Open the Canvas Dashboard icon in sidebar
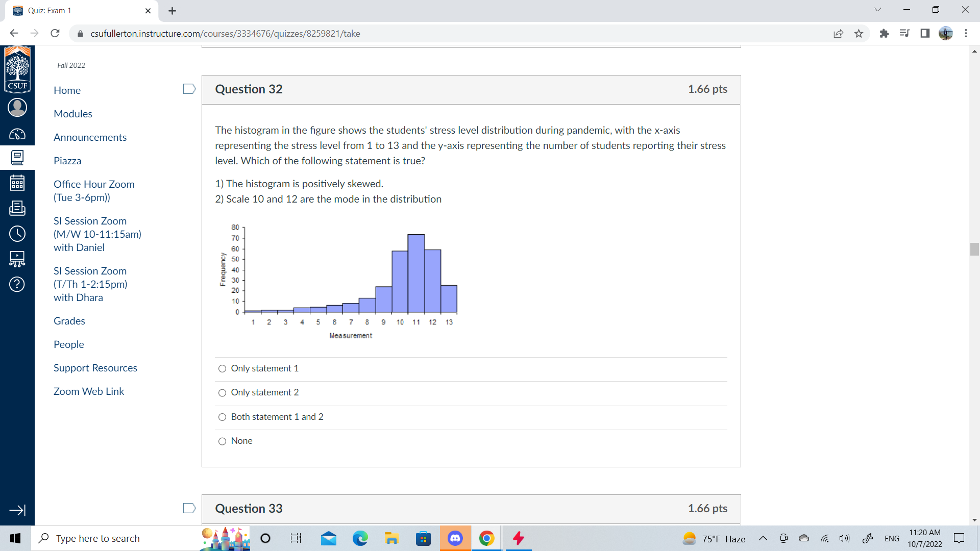This screenshot has width=980, height=551. [x=17, y=134]
